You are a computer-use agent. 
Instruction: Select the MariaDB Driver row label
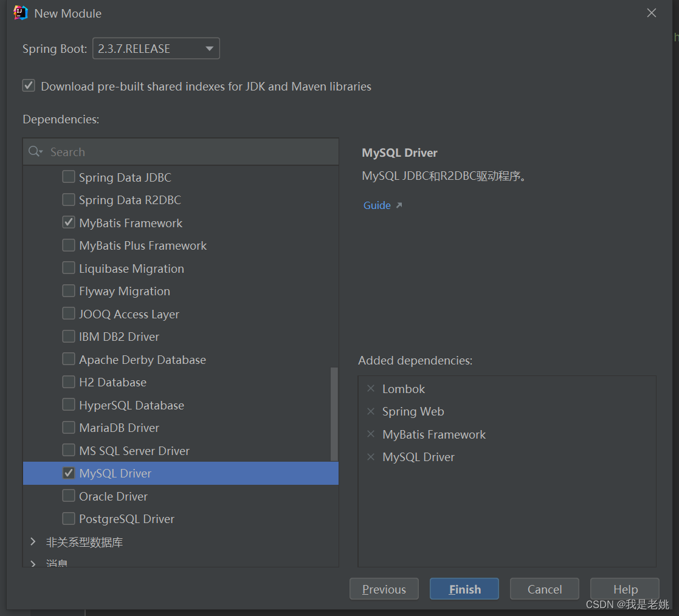click(x=119, y=428)
